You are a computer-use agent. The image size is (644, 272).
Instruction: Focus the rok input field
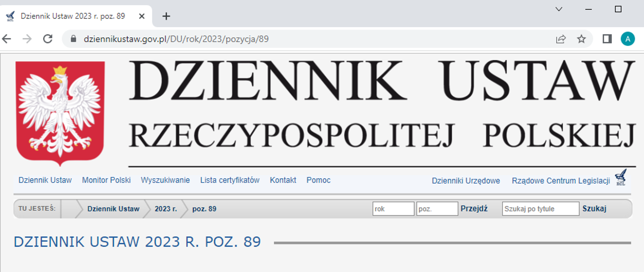coord(393,209)
